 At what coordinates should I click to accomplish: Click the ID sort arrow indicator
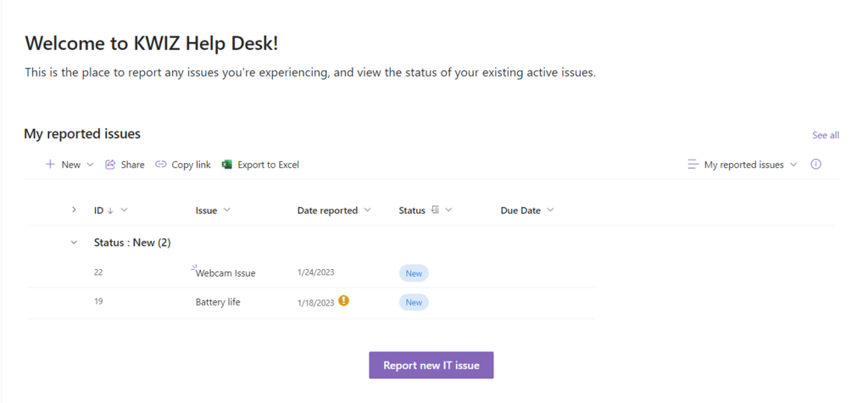[110, 210]
